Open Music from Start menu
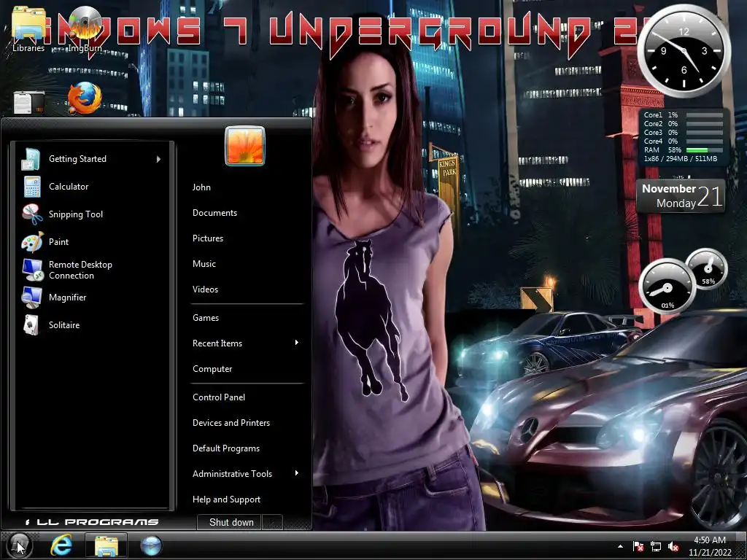The image size is (747, 560). pos(204,264)
